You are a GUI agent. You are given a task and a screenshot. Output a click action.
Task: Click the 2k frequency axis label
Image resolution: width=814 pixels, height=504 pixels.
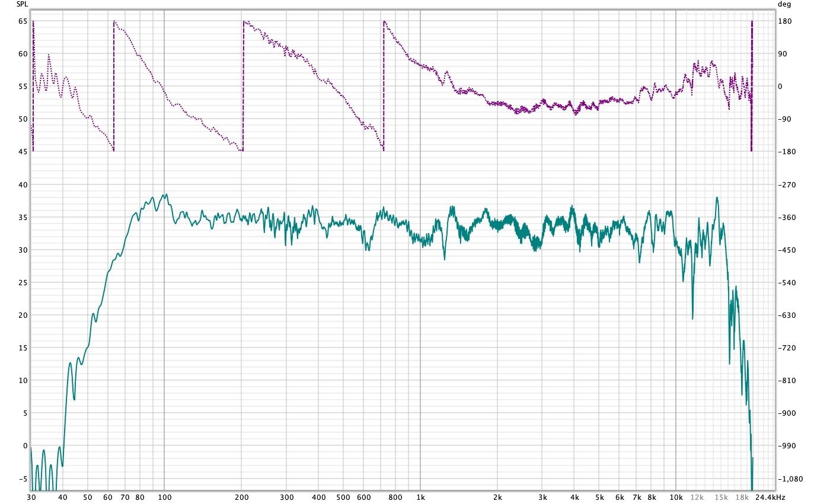click(x=497, y=497)
